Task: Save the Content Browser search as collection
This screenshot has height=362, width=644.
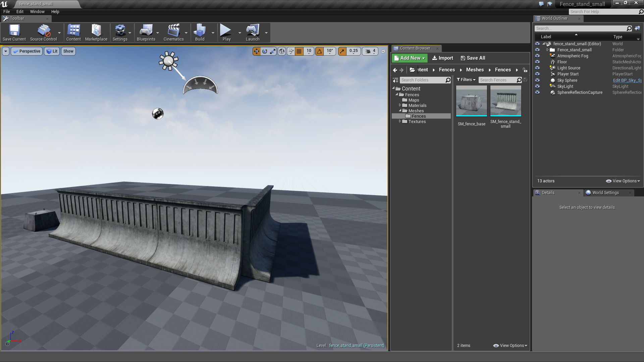Action: (x=525, y=80)
